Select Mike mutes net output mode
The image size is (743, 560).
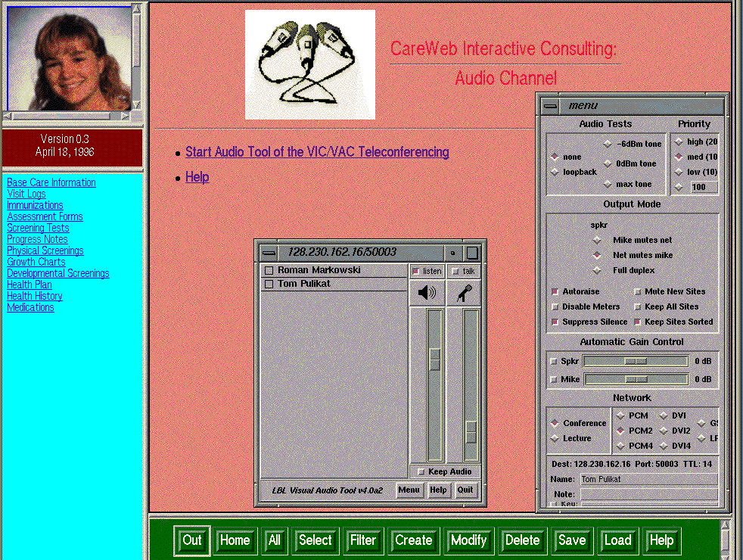tap(597, 240)
